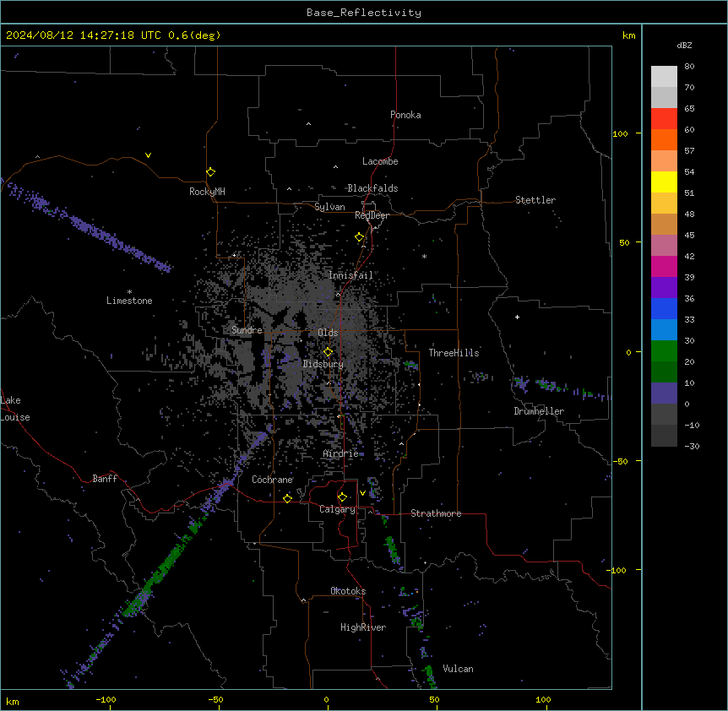The image size is (728, 711).
Task: Click the green 30 dBZ legend color
Action: click(664, 351)
